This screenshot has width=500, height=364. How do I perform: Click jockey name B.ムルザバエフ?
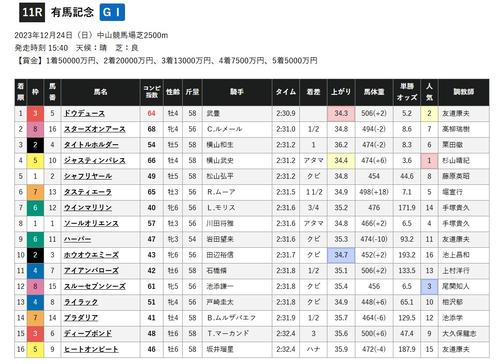(231, 318)
